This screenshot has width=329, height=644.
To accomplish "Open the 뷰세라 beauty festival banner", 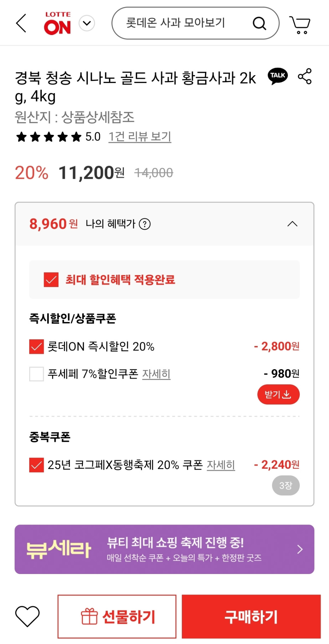I will [164, 549].
